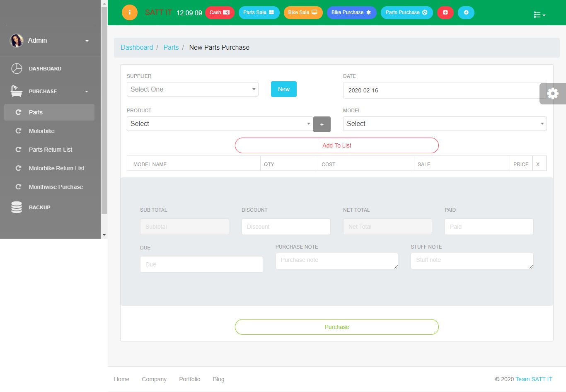Select Motorbike in the sidebar
The width and height of the screenshot is (566, 392).
[x=41, y=131]
